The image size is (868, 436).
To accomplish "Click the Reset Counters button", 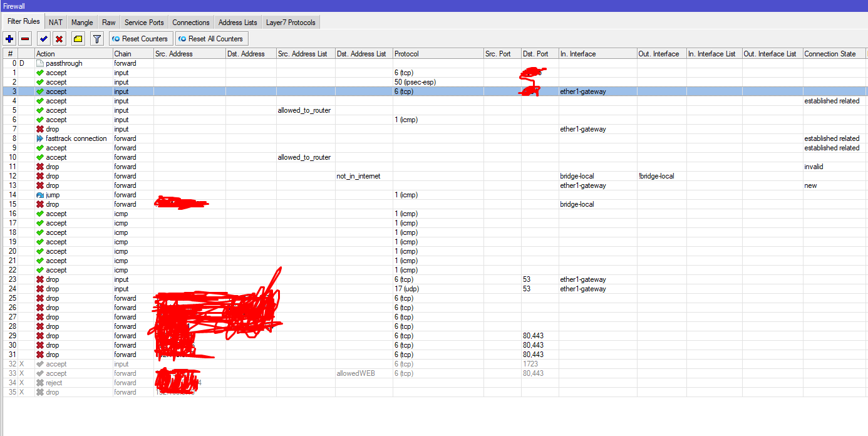I will 140,39.
